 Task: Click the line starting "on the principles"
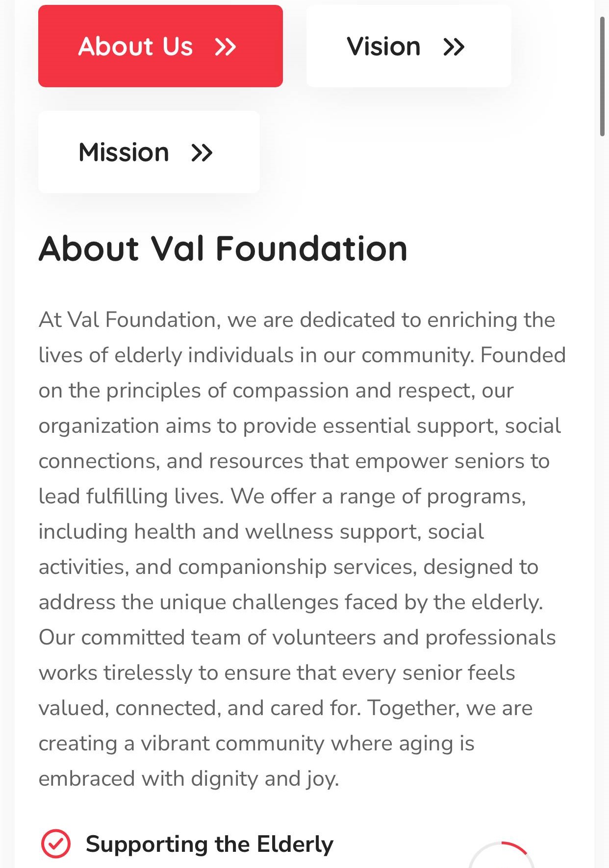[276, 391]
